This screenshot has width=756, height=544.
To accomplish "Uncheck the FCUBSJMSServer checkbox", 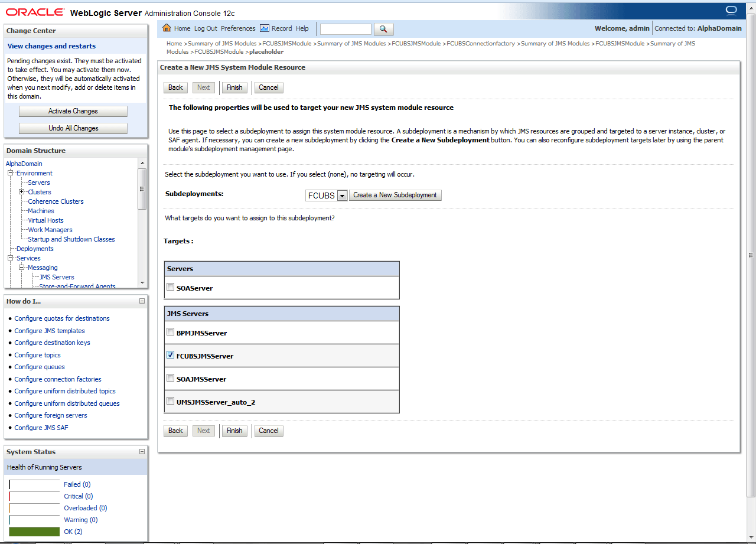I will pyautogui.click(x=171, y=356).
